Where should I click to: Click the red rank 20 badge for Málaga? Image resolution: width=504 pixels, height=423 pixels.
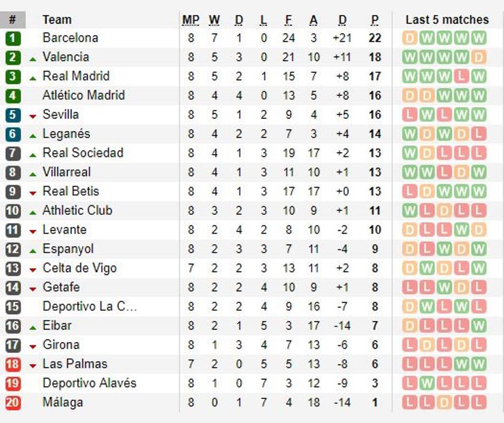point(13,403)
